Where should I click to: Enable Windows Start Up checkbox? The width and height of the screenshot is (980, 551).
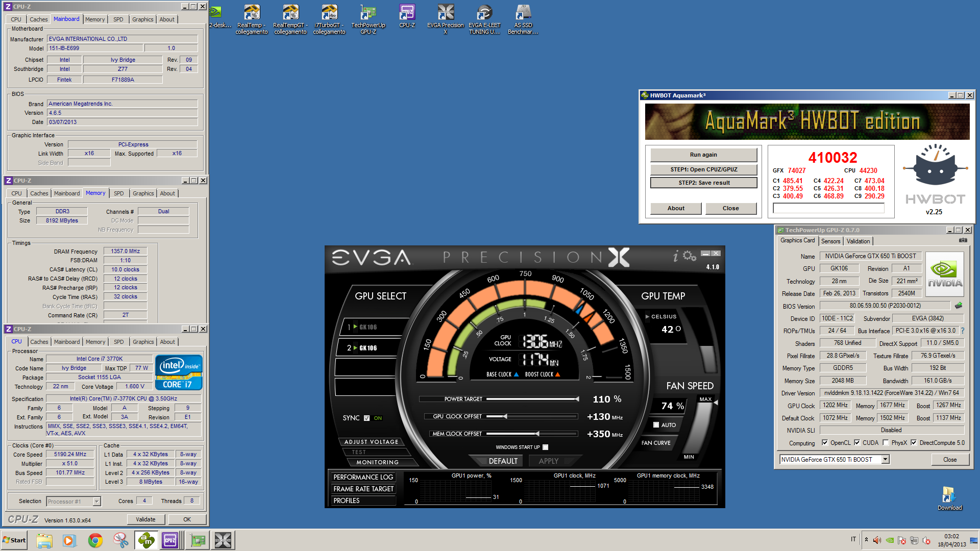click(x=545, y=447)
